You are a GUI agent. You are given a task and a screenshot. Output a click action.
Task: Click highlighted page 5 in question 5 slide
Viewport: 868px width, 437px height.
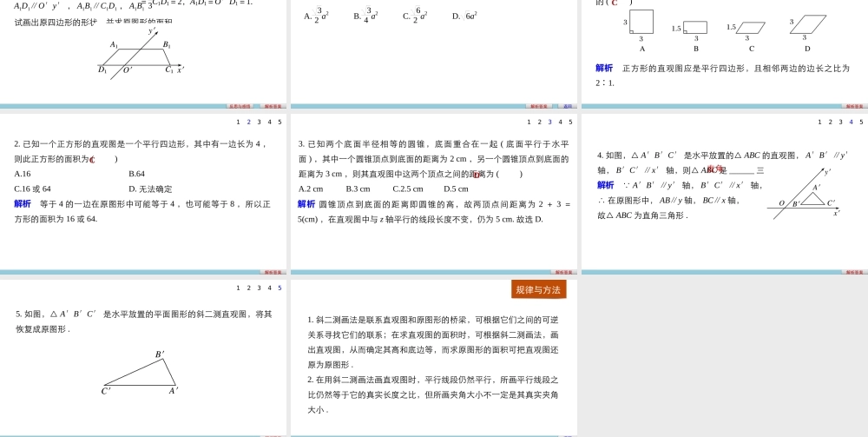(280, 288)
